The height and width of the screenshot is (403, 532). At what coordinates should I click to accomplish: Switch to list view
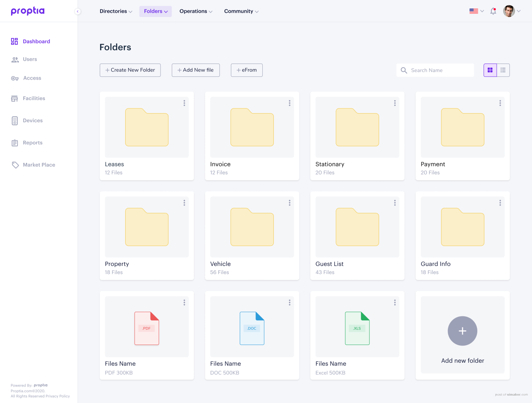tap(503, 70)
